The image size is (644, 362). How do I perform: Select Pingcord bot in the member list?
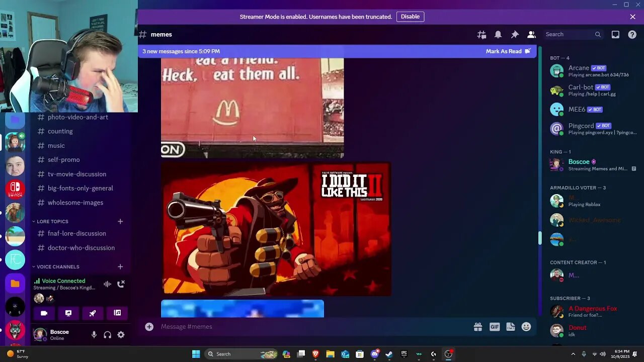coord(592,129)
